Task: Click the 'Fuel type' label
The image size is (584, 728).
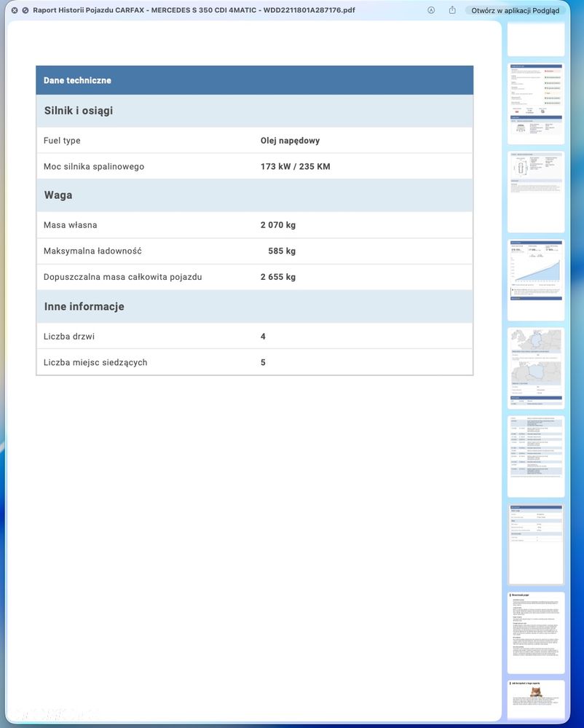Action: [62, 141]
